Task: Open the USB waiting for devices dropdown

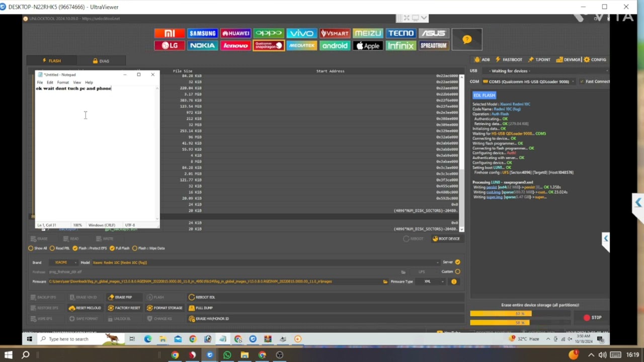Action: point(545,71)
